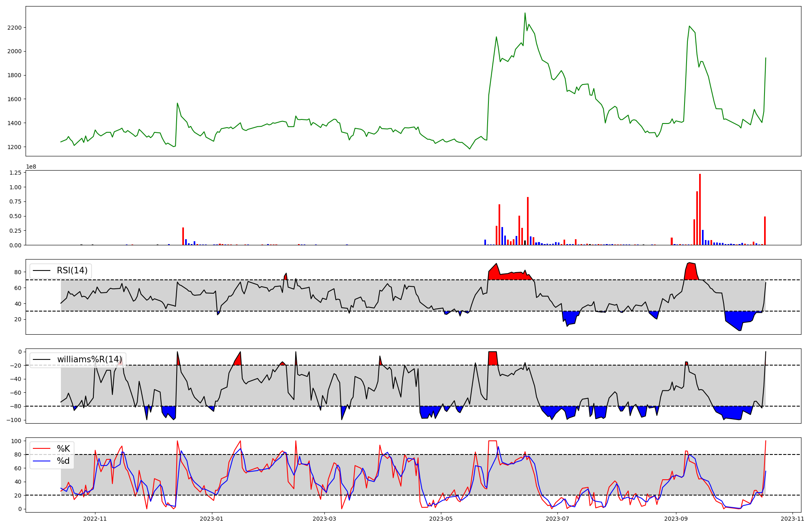Click the 2022-11 x-axis date label

click(x=95, y=519)
